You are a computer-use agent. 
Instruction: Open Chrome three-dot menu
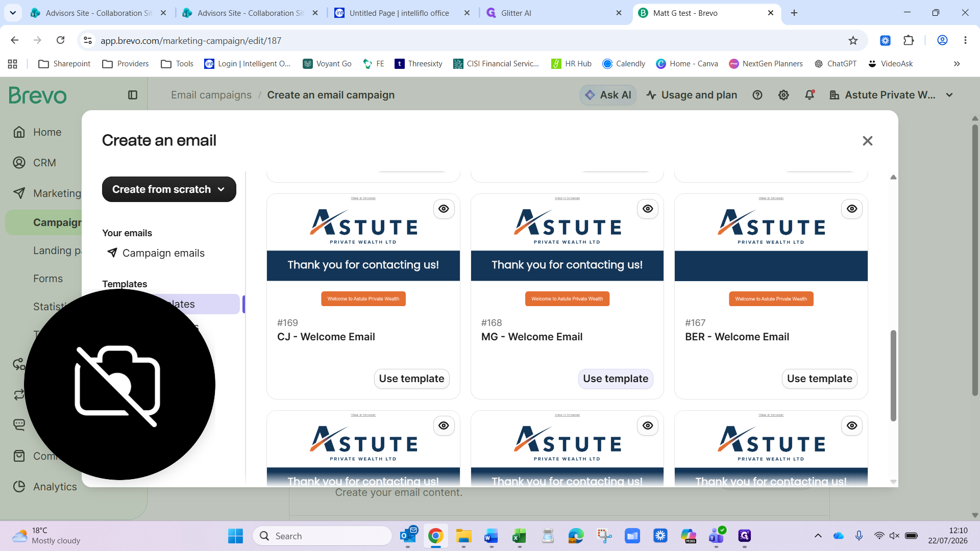(965, 40)
